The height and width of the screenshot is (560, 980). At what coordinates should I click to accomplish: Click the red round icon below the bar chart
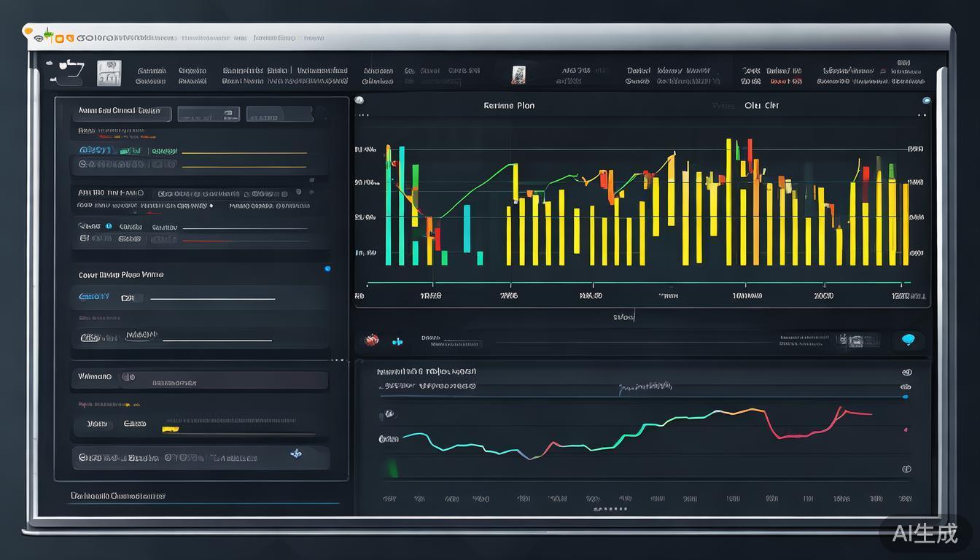pos(372,340)
